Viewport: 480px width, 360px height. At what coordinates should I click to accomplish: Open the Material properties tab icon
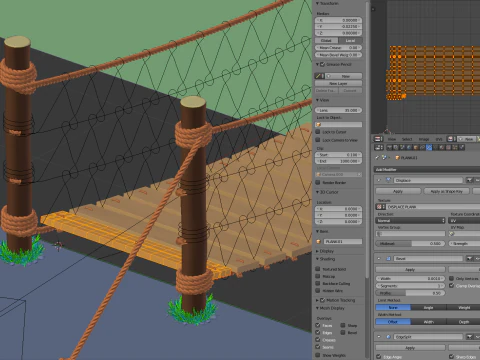(442, 147)
